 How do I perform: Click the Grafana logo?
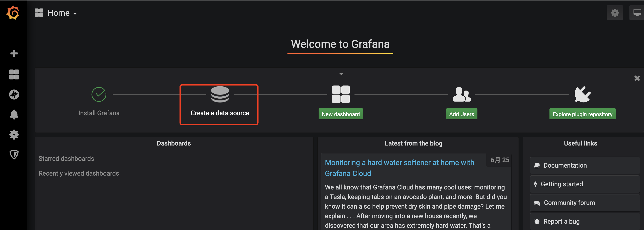13,13
